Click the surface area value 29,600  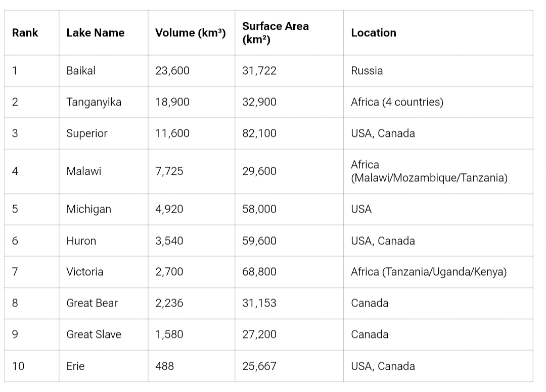coord(259,171)
